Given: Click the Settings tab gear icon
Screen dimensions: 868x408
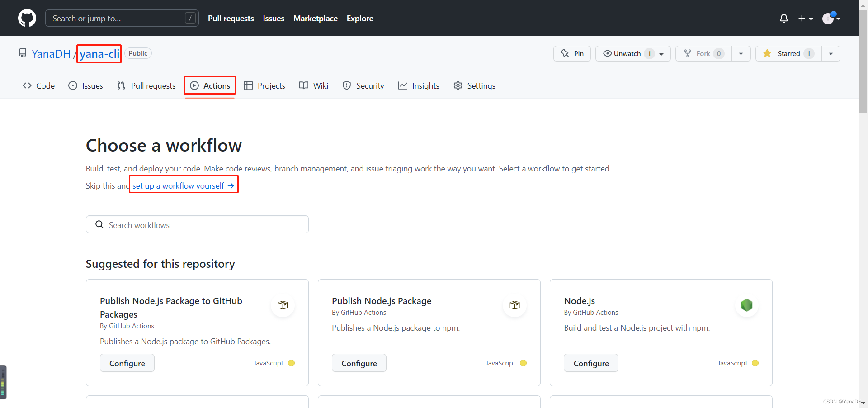Looking at the screenshot, I should (x=458, y=85).
